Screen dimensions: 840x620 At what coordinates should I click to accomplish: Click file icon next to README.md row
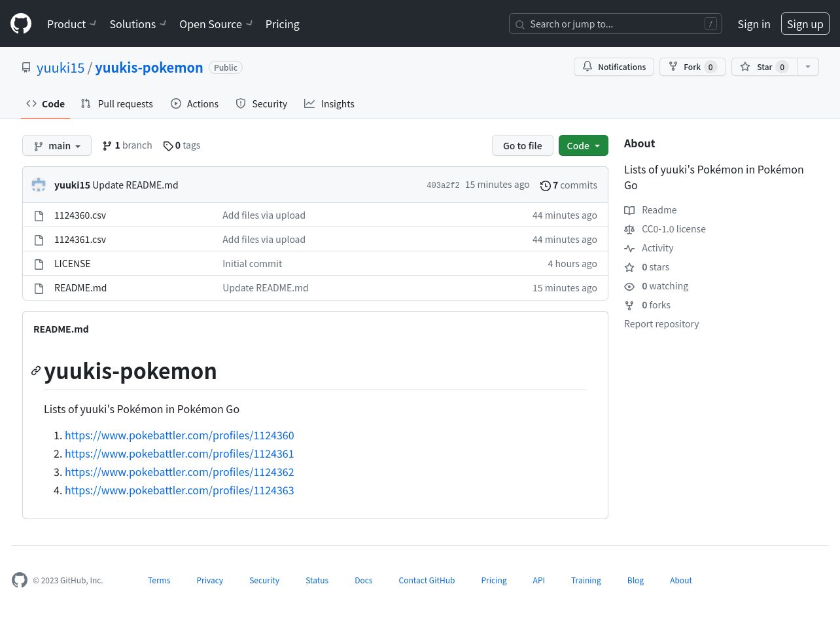coord(39,288)
